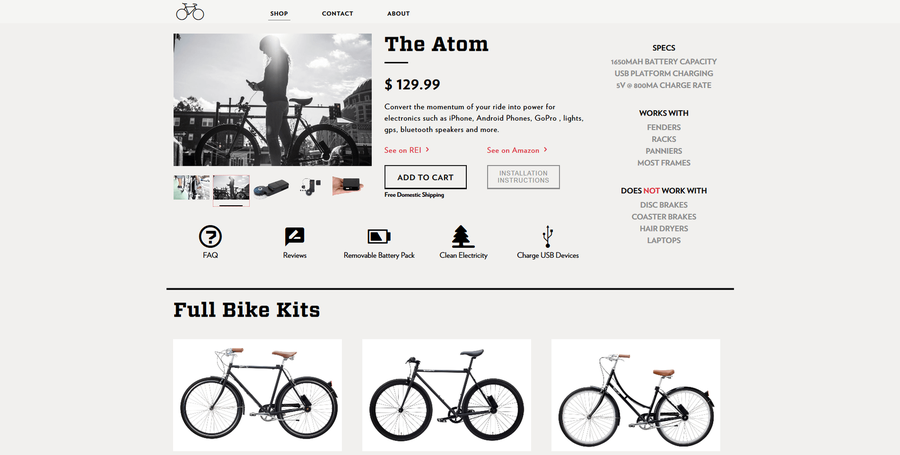Screen dimensions: 900x455
Task: Open the Reviews speech bubble icon
Action: point(294,236)
